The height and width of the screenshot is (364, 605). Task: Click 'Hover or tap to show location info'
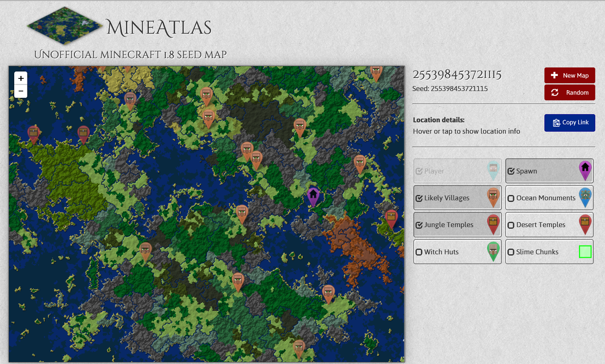467,131
